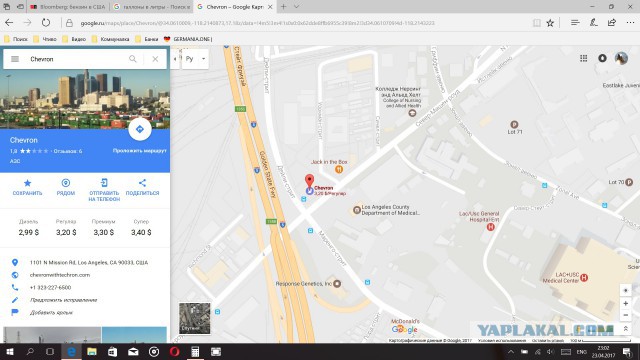The width and height of the screenshot is (640, 360).
Task: Click Response Genetics, Inc marker
Action: (337, 284)
